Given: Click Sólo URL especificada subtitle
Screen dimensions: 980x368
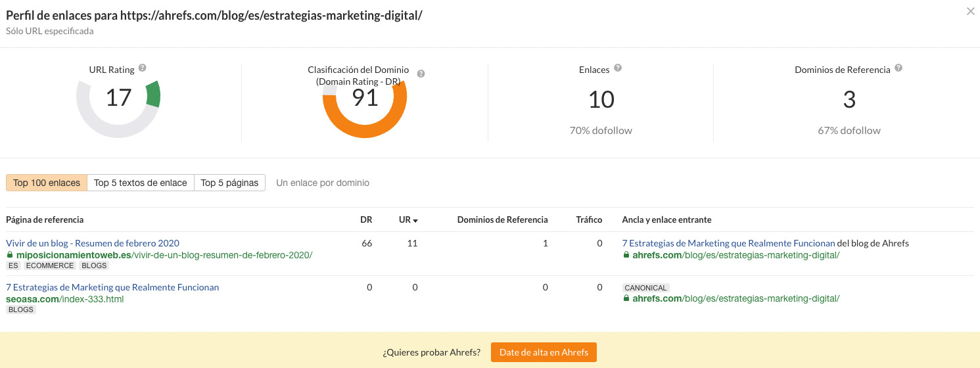Looking at the screenshot, I should click(x=49, y=31).
